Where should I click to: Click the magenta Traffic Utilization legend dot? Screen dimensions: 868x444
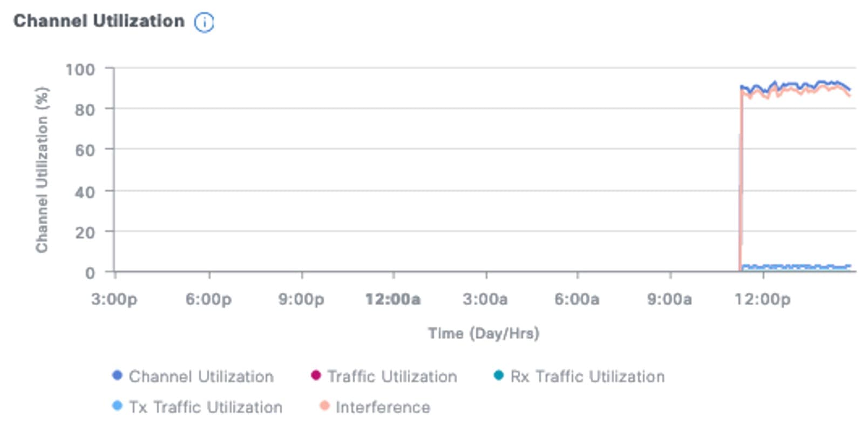coord(316,375)
